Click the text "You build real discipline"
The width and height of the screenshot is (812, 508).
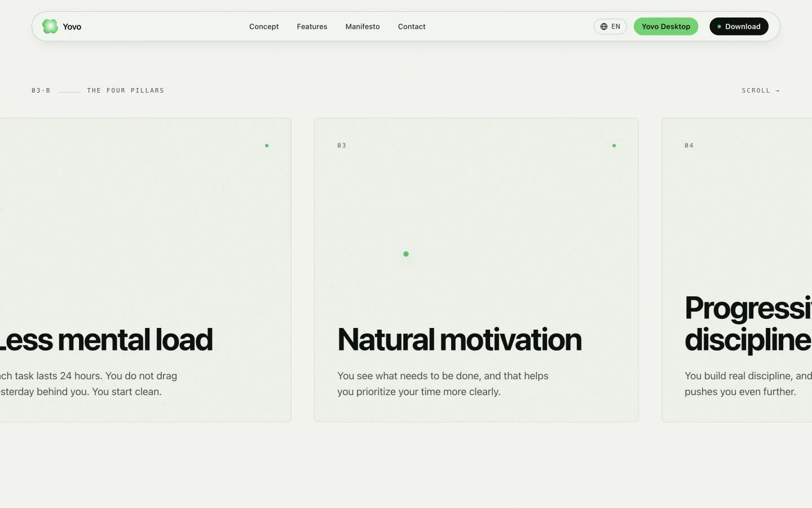point(738,376)
